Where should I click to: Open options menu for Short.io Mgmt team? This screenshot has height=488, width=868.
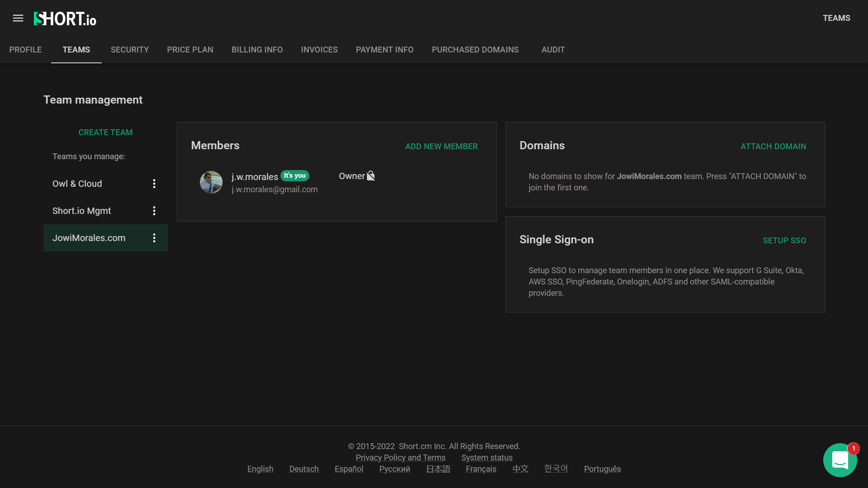click(154, 211)
